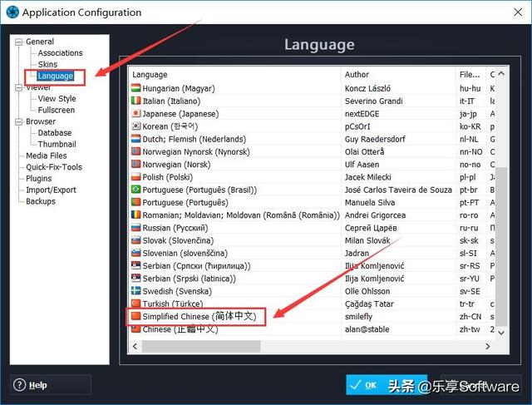This screenshot has height=405, width=532.
Task: Collapse the Viewer tree node
Action: (17, 87)
